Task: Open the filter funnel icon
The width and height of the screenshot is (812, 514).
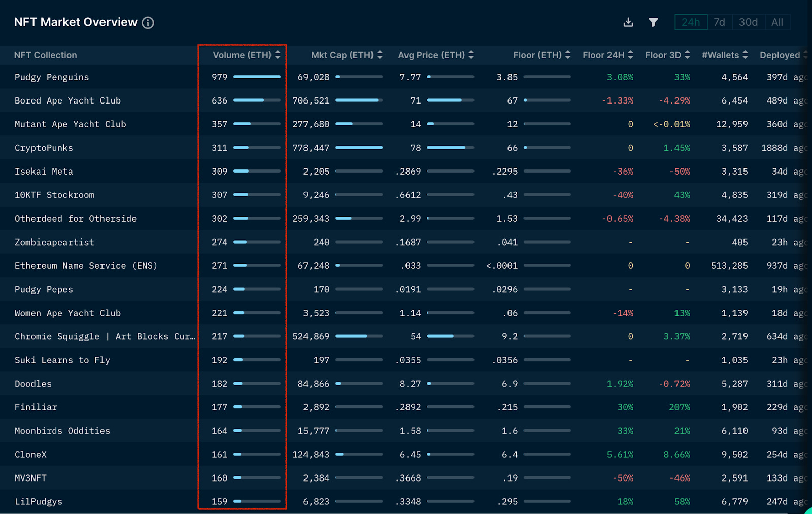Action: [x=653, y=22]
